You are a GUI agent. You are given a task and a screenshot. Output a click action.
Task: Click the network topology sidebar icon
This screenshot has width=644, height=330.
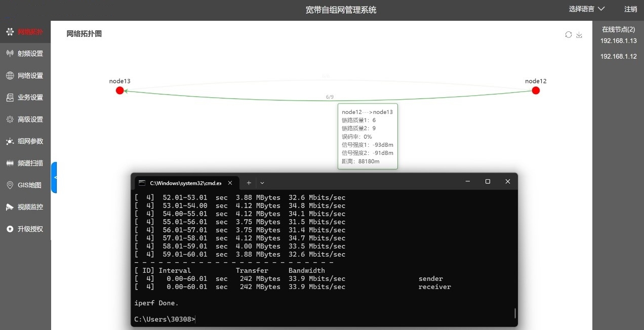coord(10,32)
